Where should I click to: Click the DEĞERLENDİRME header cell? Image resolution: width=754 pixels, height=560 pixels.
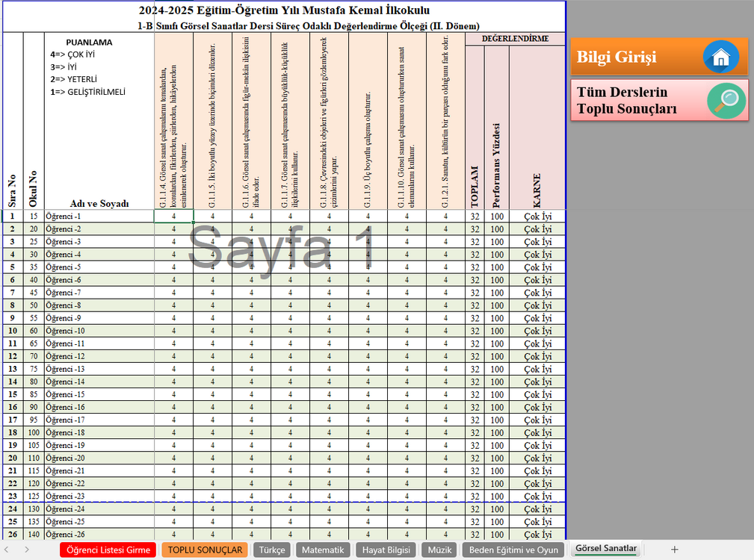515,39
